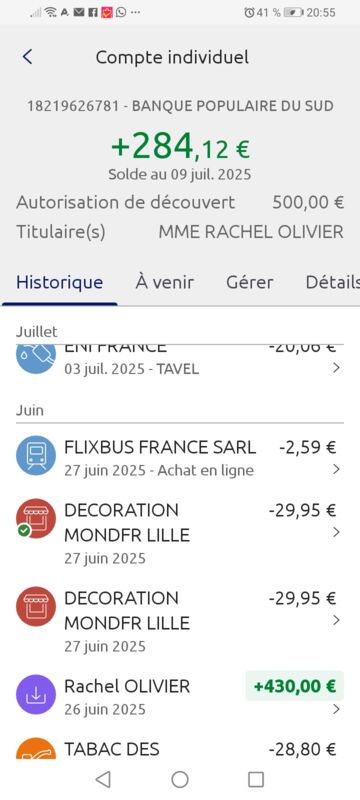The height and width of the screenshot is (800, 360).
Task: Tap the recent apps square button
Action: pyautogui.click(x=255, y=779)
